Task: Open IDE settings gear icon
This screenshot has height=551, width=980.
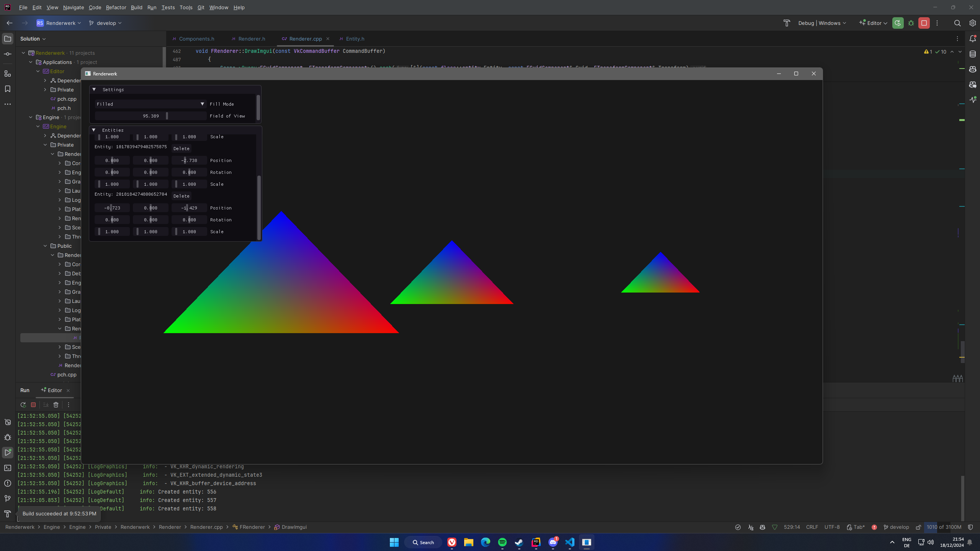Action: [973, 23]
